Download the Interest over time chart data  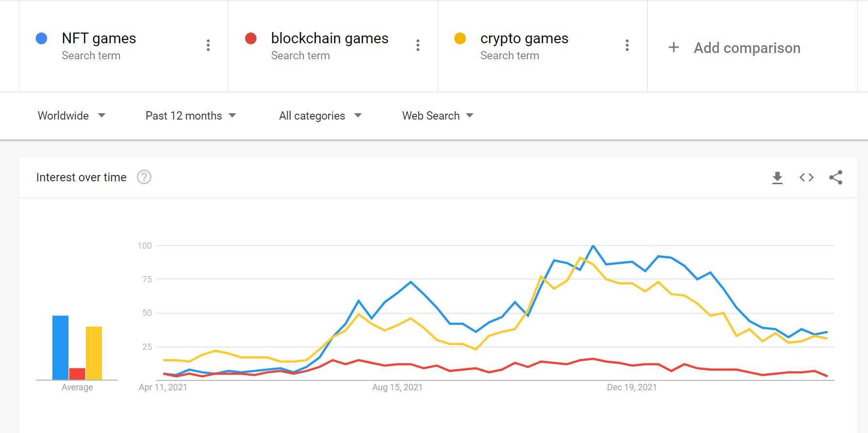(x=777, y=177)
